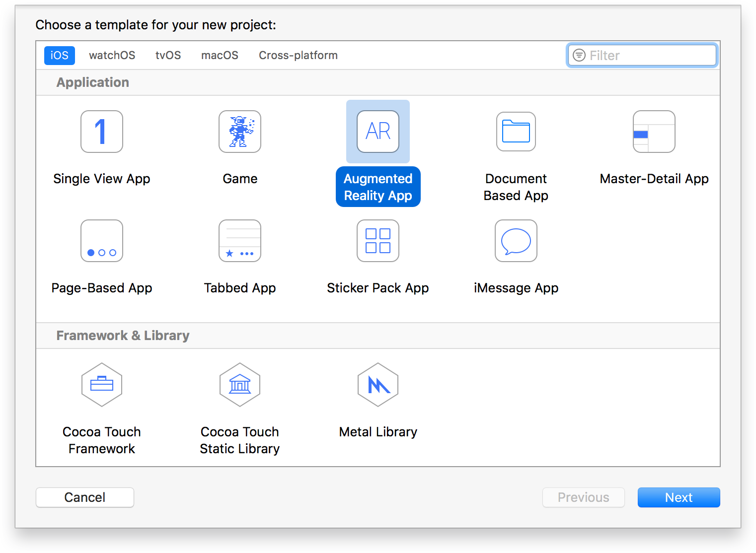Click the filter icon in search field

click(x=579, y=55)
